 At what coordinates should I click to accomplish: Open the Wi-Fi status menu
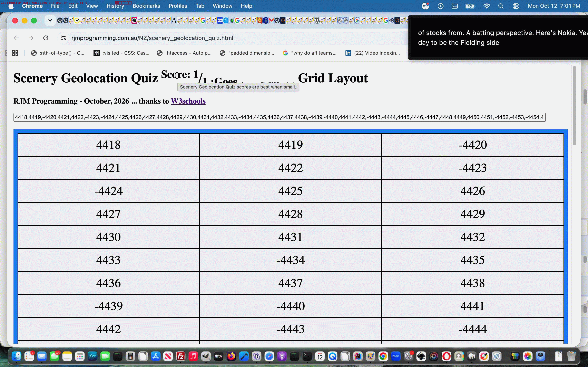(x=487, y=6)
